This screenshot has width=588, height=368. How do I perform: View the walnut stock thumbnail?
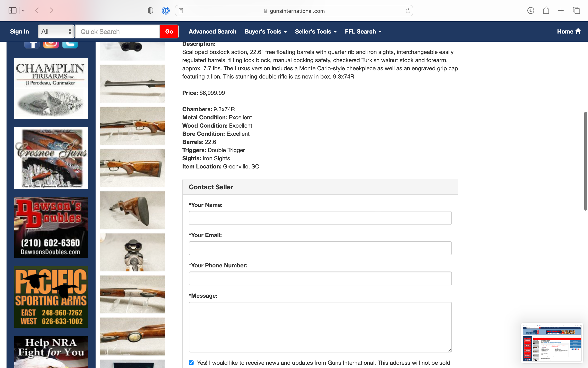pyautogui.click(x=133, y=168)
